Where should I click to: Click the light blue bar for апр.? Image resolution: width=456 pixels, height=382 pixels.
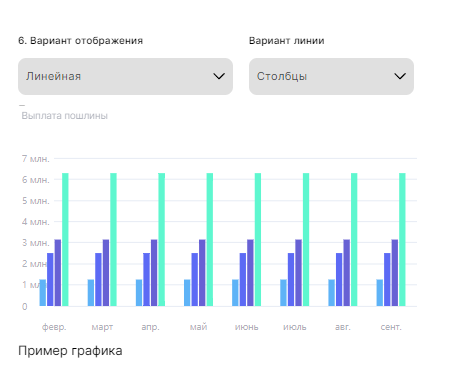coord(139,293)
